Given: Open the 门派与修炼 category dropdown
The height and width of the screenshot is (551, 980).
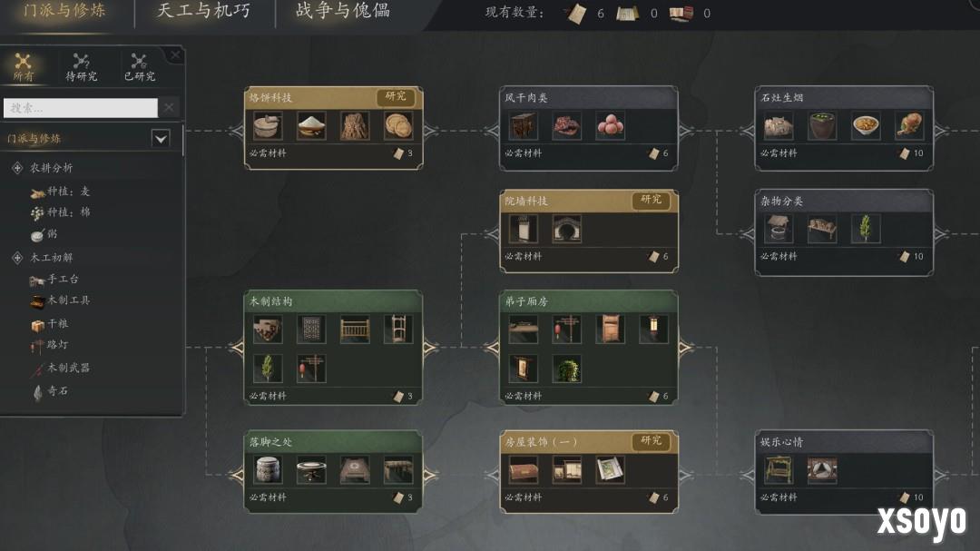Looking at the screenshot, I should 161,138.
